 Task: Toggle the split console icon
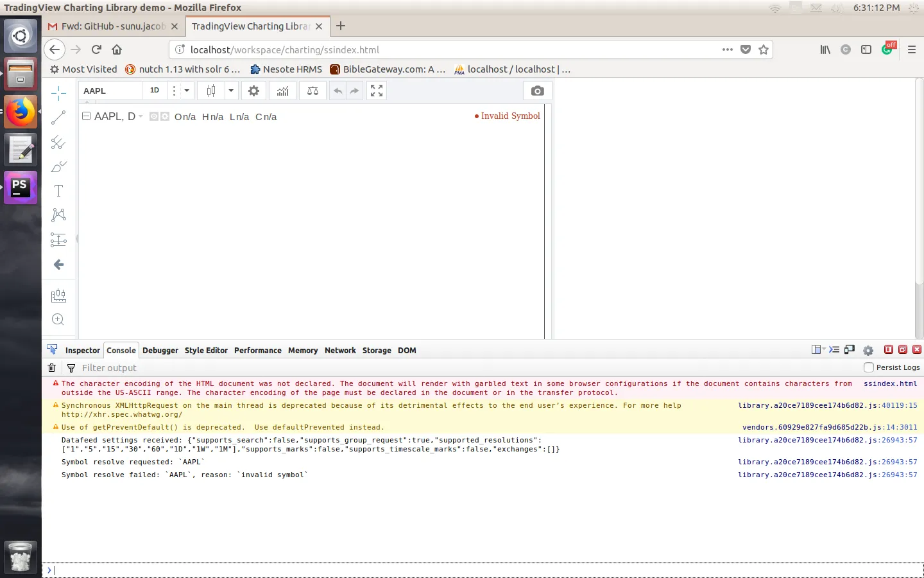tap(834, 350)
